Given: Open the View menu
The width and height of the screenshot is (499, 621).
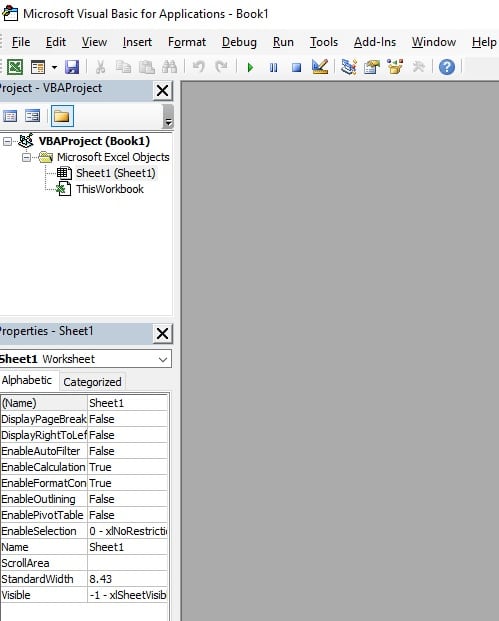Looking at the screenshot, I should [x=94, y=42].
